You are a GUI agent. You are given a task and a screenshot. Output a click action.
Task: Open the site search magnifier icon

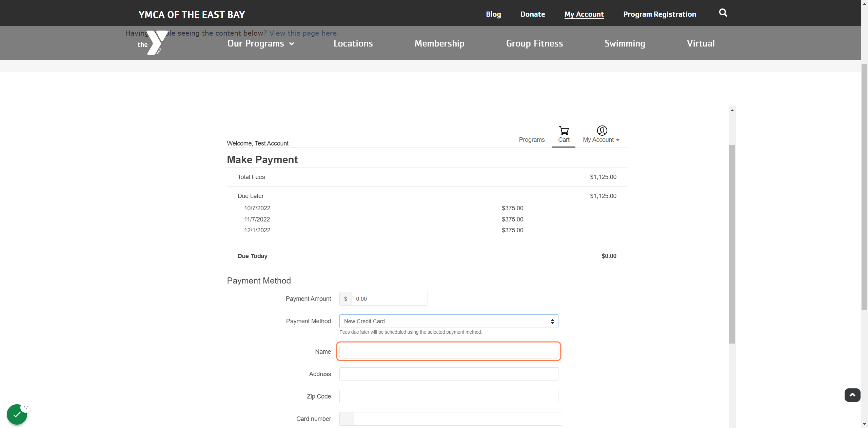pyautogui.click(x=723, y=13)
